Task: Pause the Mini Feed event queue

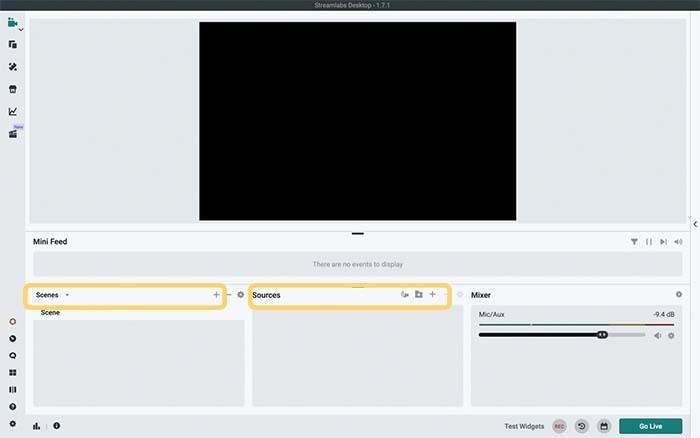Action: tap(648, 241)
